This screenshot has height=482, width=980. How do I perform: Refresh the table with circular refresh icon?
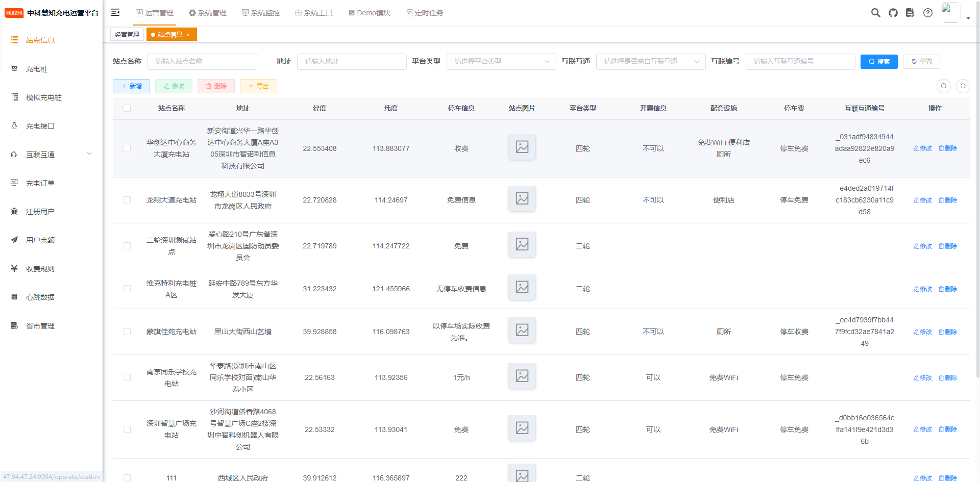point(963,86)
